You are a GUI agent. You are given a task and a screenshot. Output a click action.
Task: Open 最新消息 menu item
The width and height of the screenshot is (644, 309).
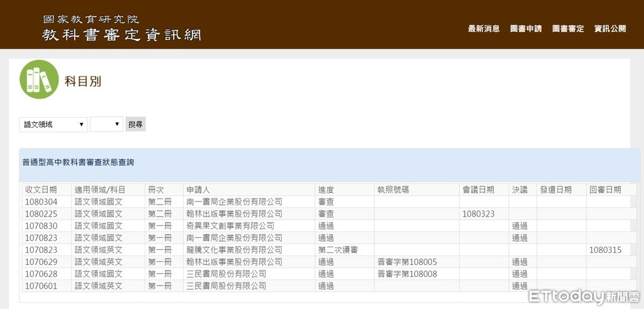484,29
